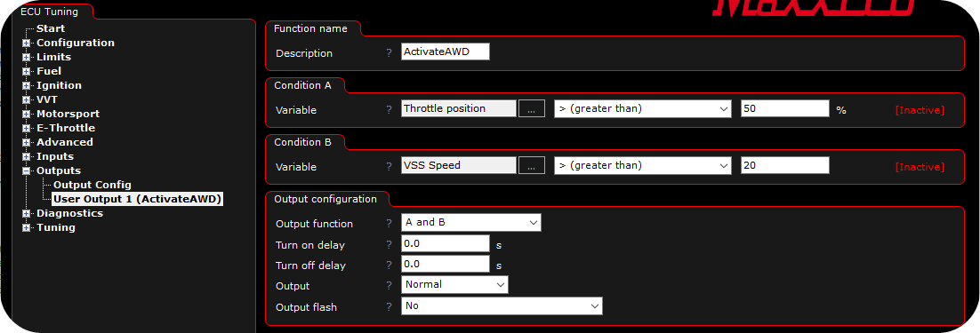Screen dimensions: 980x333
Task: Open Condition B comparison operator dropdown
Action: 642,165
